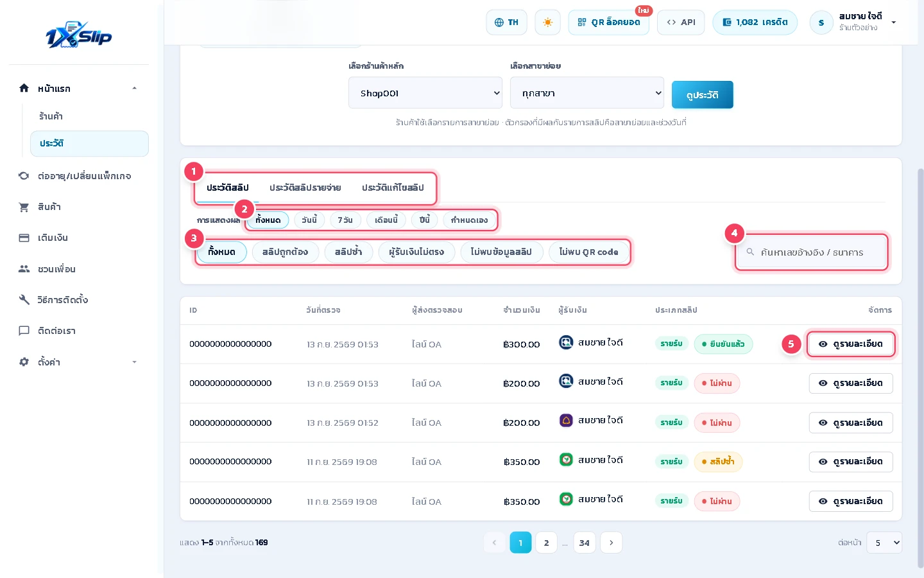The image size is (924, 578).
Task: Open the ทุกสาขา branch dropdown
Action: click(x=587, y=93)
